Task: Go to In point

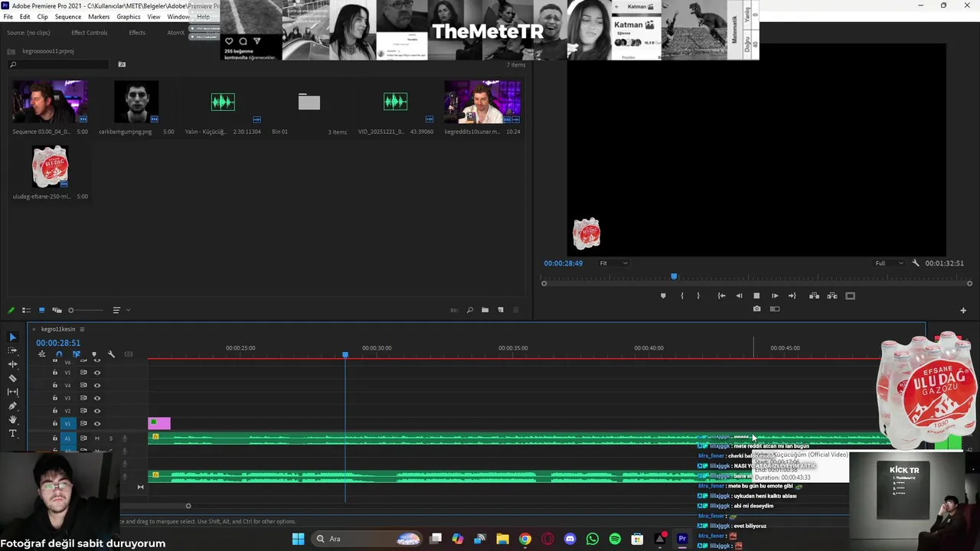Action: (x=721, y=295)
